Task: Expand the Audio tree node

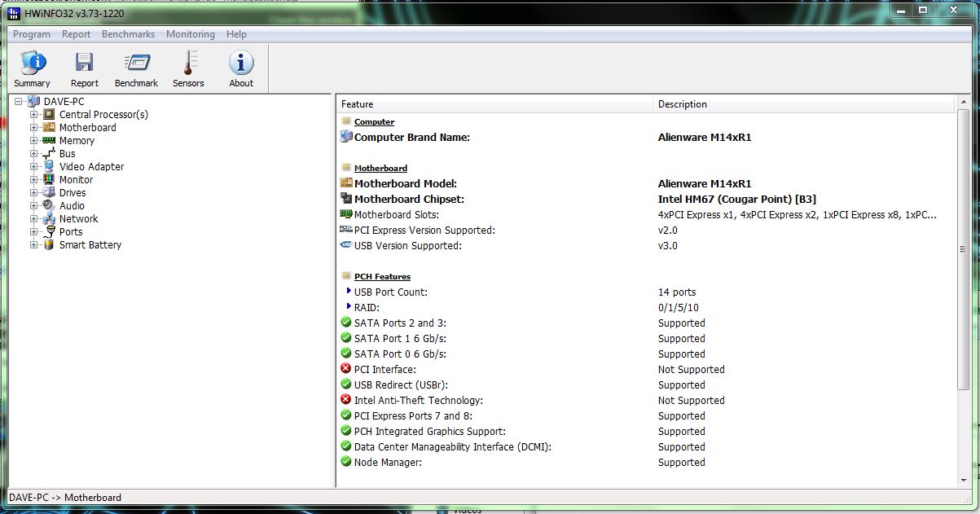Action: pyautogui.click(x=34, y=206)
